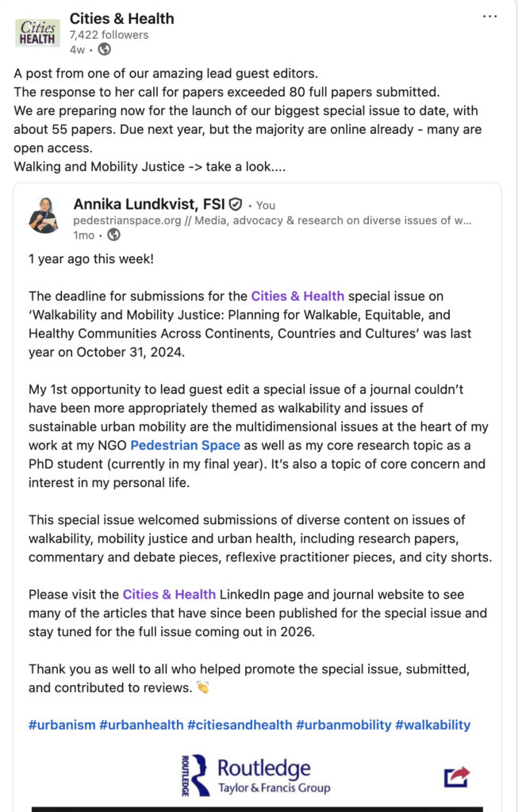Click the globe icon next to 1mo

[x=114, y=235]
